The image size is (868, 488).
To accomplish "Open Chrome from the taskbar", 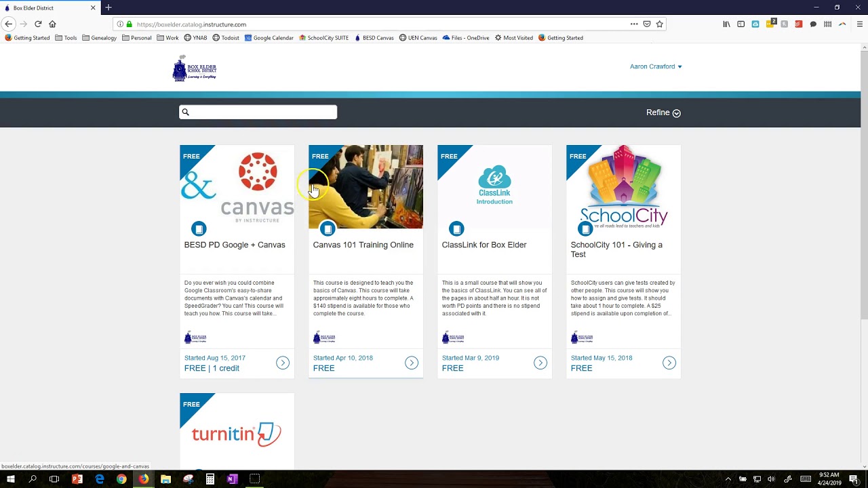I will [121, 479].
